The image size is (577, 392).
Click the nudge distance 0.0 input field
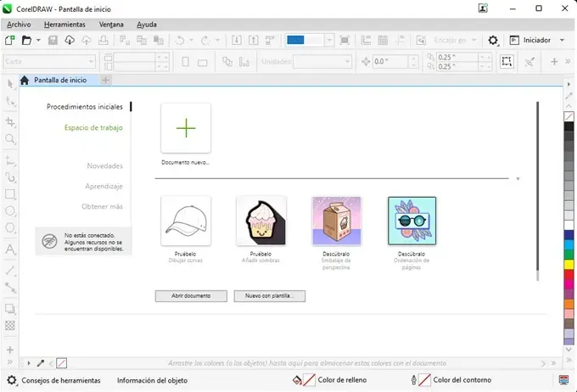[390, 61]
